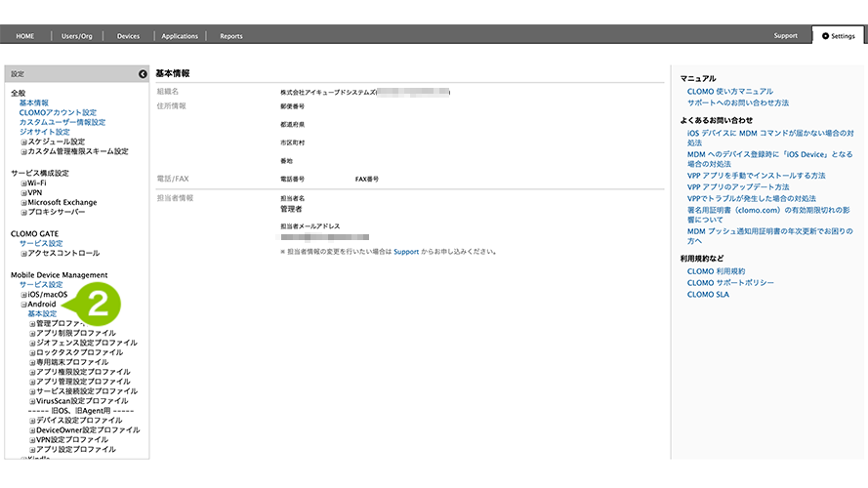Expand the VPN node under サービス構成設定

click(x=23, y=193)
